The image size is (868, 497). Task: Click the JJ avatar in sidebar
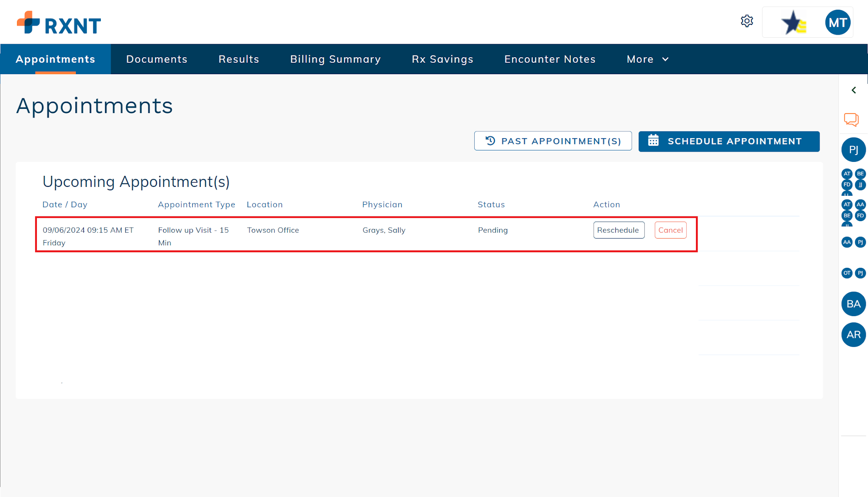860,185
